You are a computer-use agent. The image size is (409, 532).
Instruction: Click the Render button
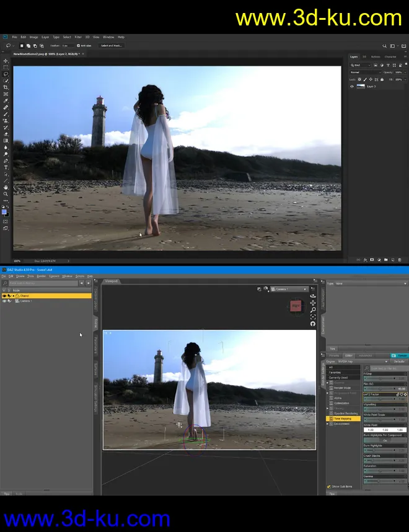tap(398, 355)
